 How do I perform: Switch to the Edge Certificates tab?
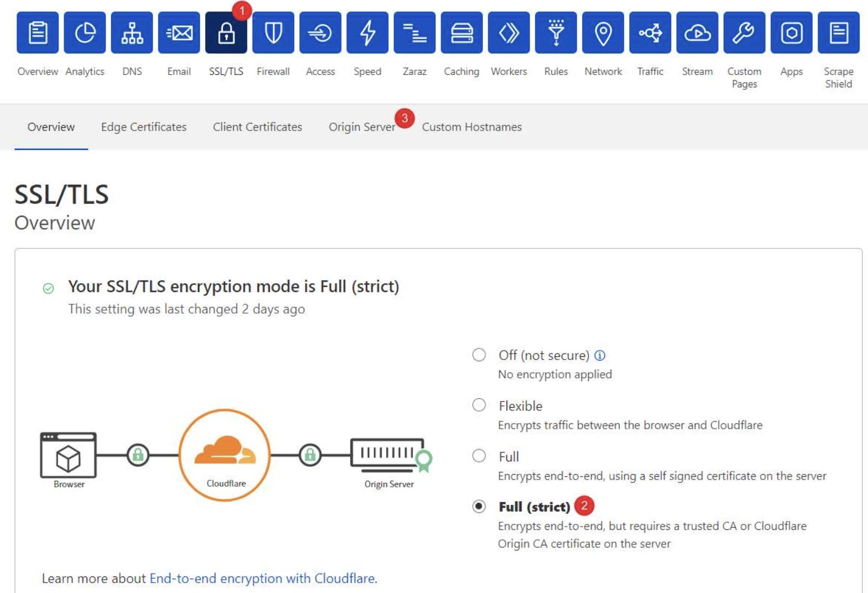pyautogui.click(x=144, y=127)
